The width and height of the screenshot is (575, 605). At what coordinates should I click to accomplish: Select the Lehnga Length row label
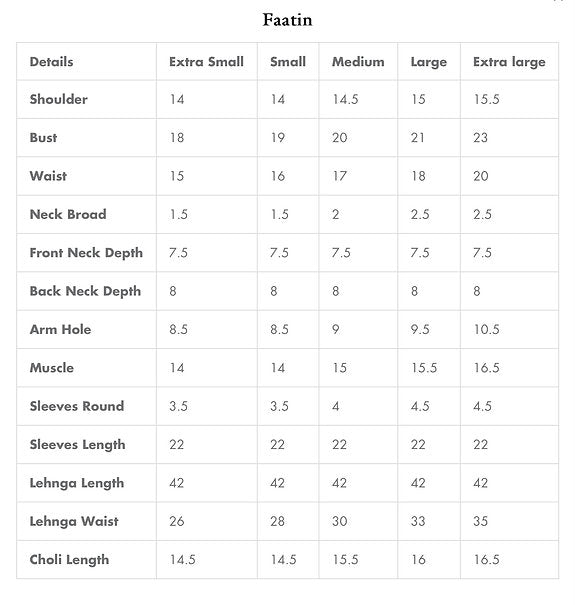[x=77, y=483]
